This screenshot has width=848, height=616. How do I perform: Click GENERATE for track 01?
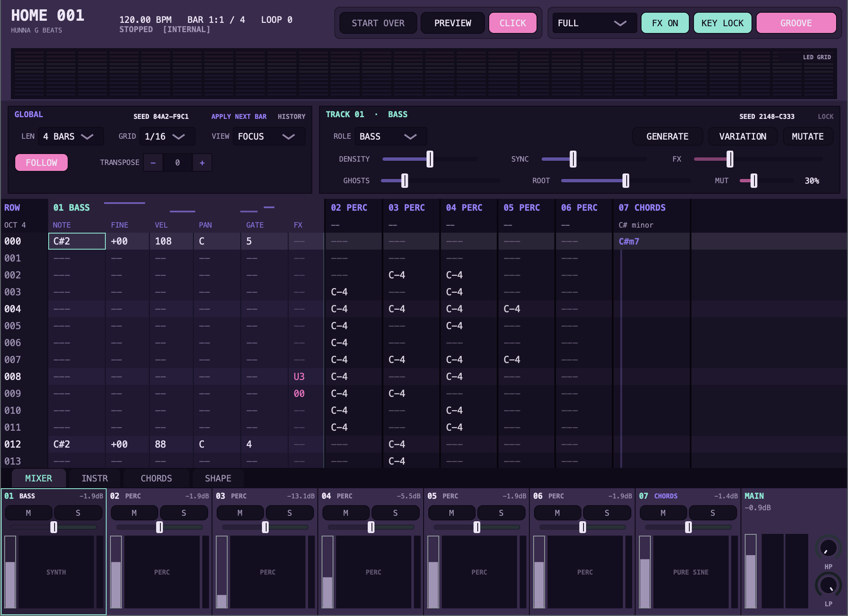667,136
